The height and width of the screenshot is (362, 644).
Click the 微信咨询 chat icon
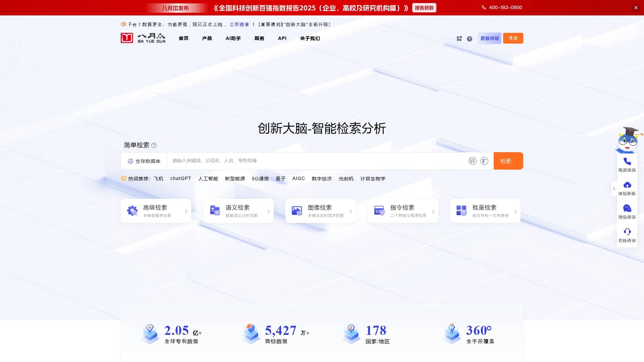(x=627, y=208)
